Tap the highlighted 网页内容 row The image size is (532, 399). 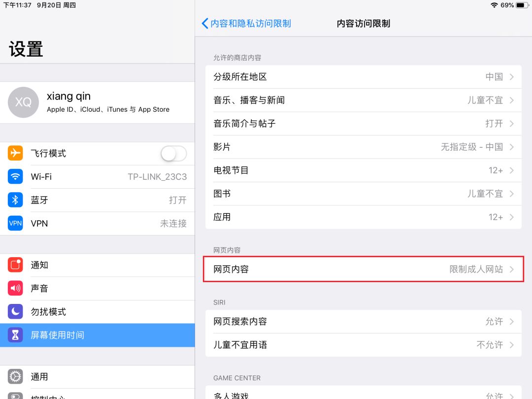pyautogui.click(x=363, y=269)
